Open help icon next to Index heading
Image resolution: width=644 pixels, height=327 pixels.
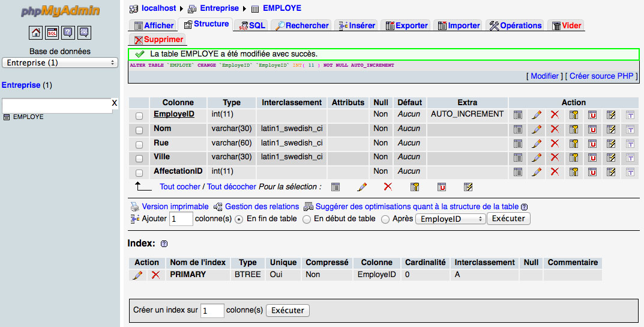click(164, 243)
